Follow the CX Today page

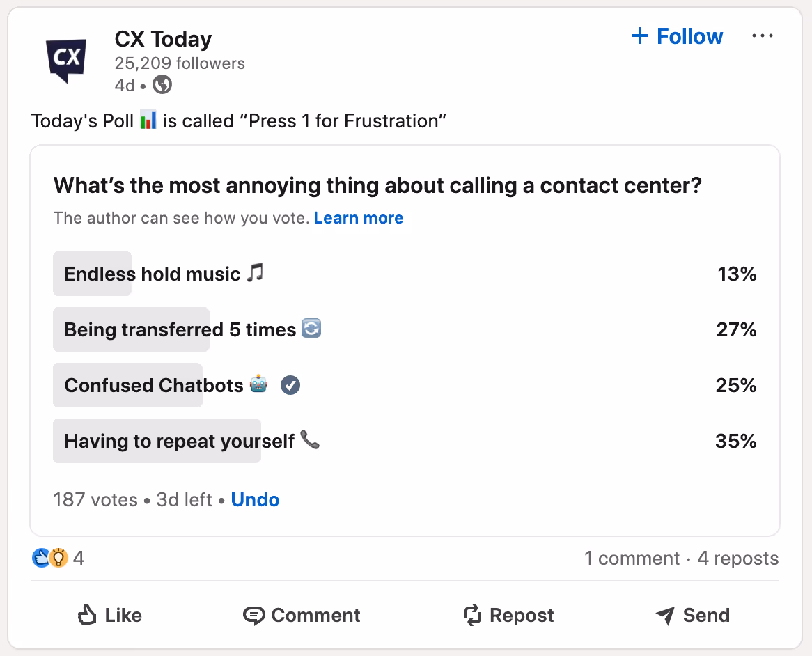pyautogui.click(x=676, y=36)
